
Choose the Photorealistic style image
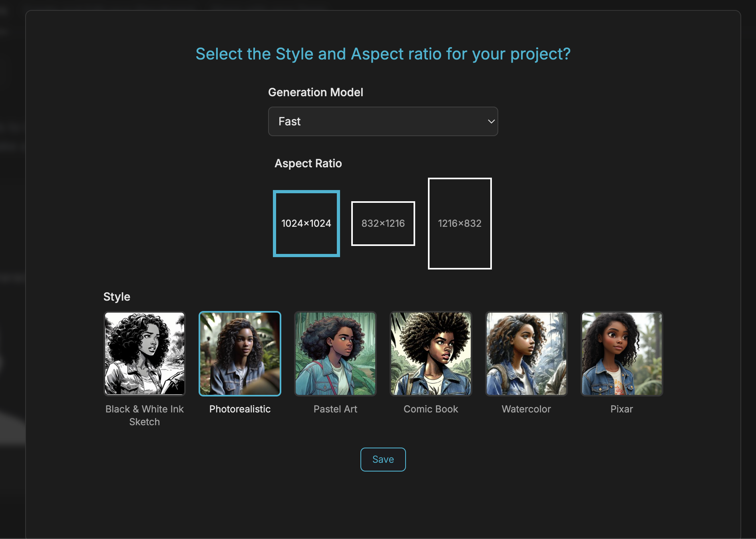[x=240, y=354]
